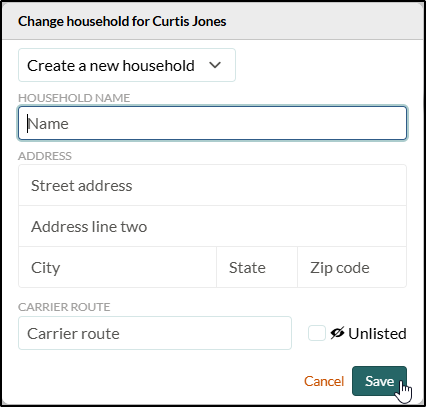Save the new household
Screen dimensions: 426x407
(379, 381)
